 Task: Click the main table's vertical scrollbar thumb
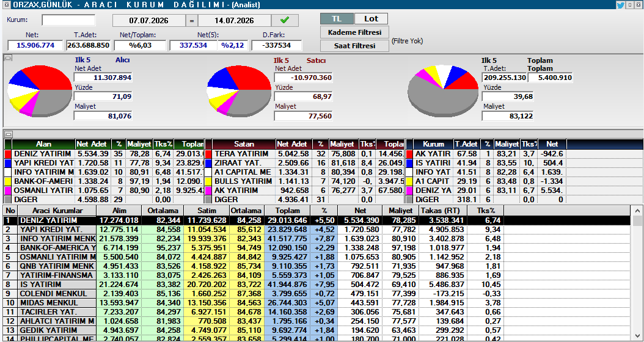637,221
